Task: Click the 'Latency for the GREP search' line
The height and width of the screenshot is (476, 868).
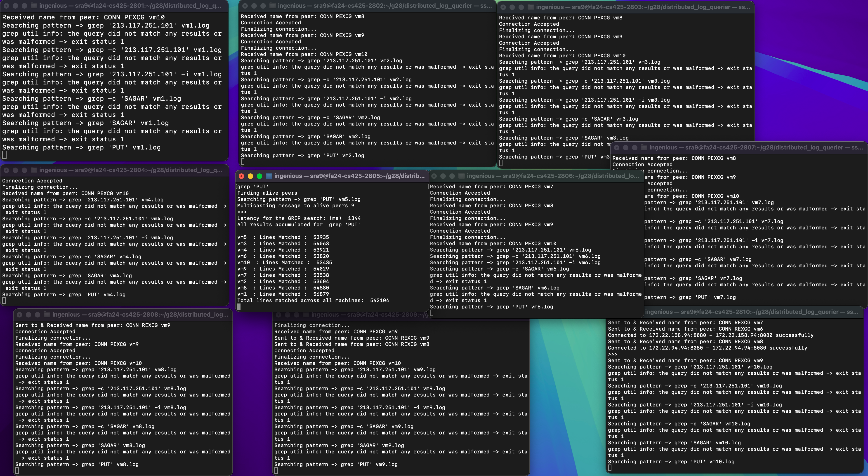Action: tap(299, 218)
